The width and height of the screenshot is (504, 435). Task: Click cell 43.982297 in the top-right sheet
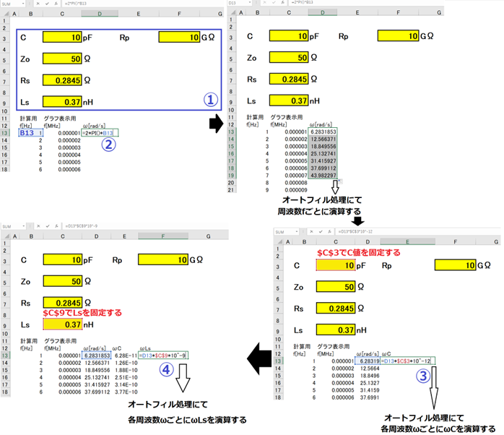pyautogui.click(x=323, y=176)
